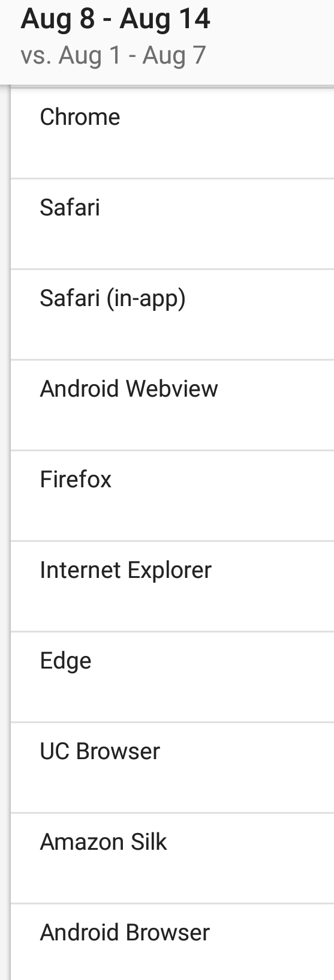
Task: Select the Chrome browser row
Action: pyautogui.click(x=172, y=133)
